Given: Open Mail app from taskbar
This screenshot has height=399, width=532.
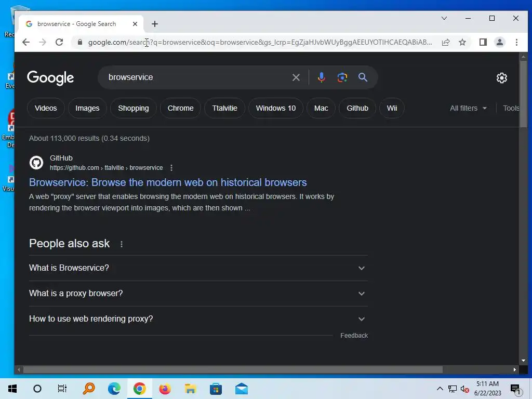Looking at the screenshot, I should coord(241,389).
